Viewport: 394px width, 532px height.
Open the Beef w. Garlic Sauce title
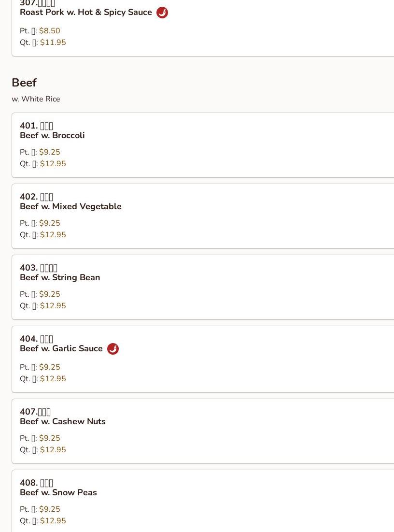[x=61, y=348]
